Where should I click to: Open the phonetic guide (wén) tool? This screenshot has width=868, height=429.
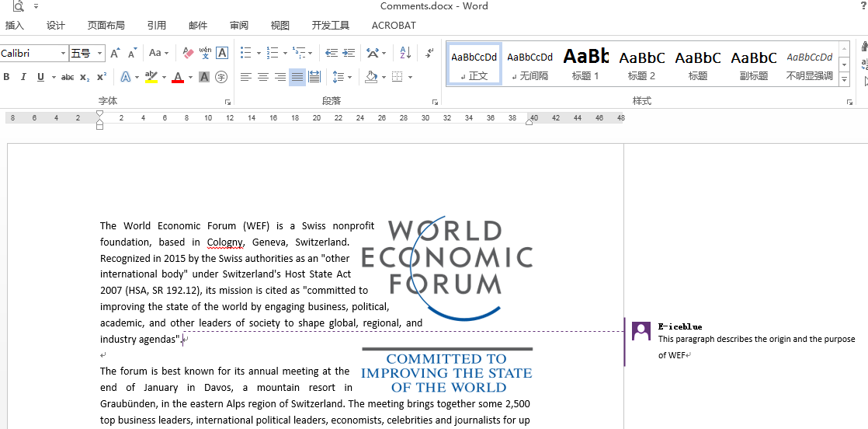pyautogui.click(x=206, y=53)
